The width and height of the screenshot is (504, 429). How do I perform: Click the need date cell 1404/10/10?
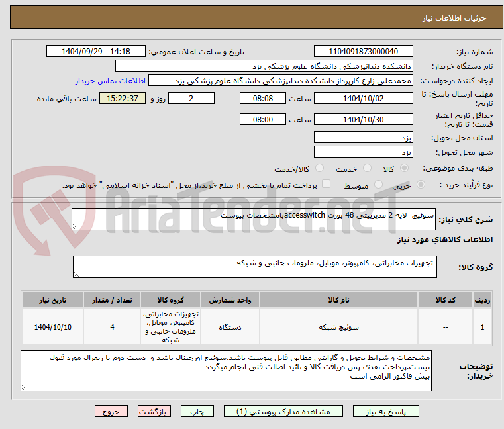53,327
